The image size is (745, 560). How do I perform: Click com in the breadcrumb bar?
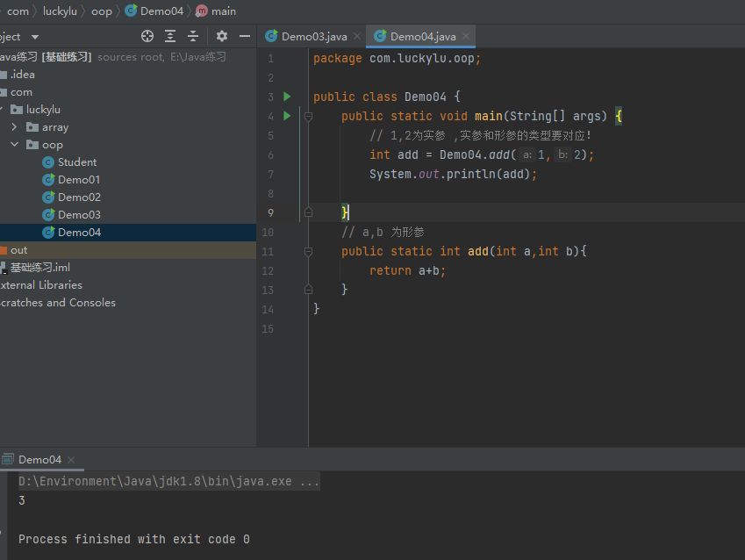coord(18,11)
